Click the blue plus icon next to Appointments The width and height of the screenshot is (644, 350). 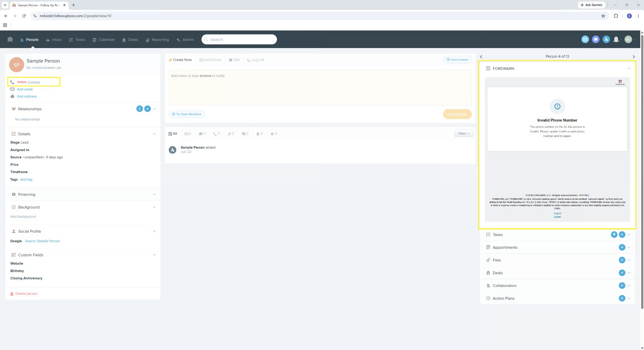coord(622,247)
